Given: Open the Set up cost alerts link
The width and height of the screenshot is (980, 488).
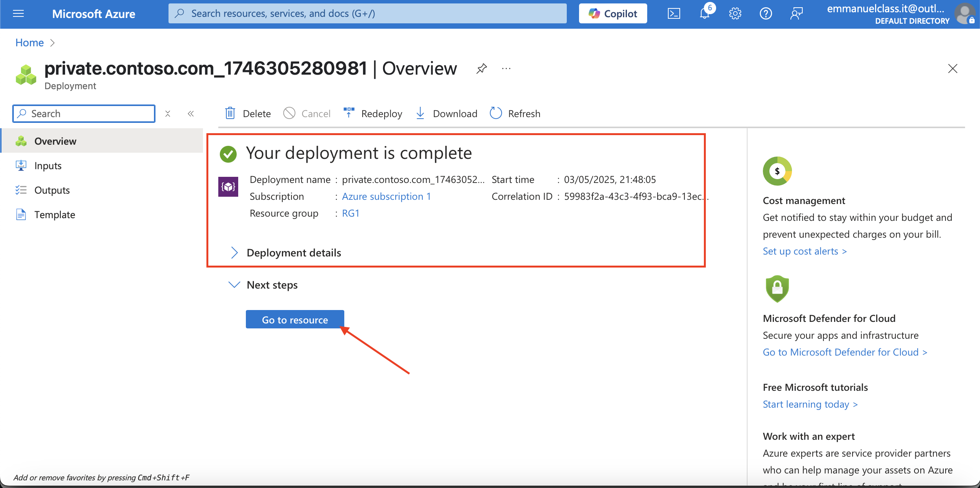Looking at the screenshot, I should [x=805, y=251].
